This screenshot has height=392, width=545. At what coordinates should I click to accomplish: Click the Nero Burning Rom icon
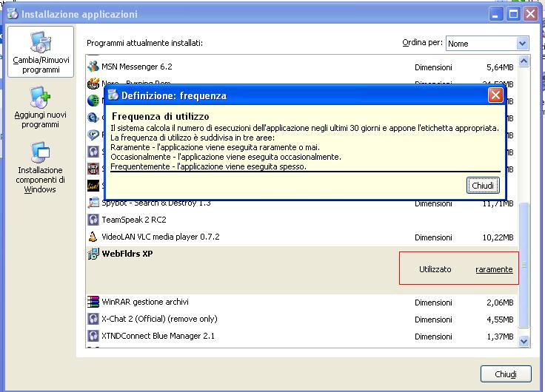point(93,84)
